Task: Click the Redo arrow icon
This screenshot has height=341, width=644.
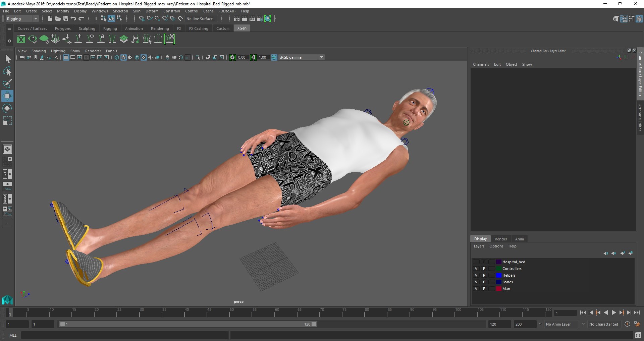Action: (81, 19)
